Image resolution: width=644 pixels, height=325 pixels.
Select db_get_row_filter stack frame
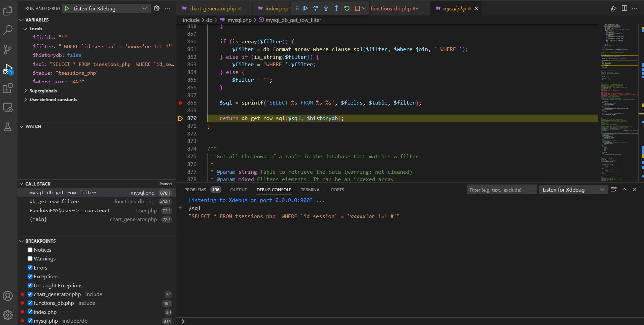97,201
